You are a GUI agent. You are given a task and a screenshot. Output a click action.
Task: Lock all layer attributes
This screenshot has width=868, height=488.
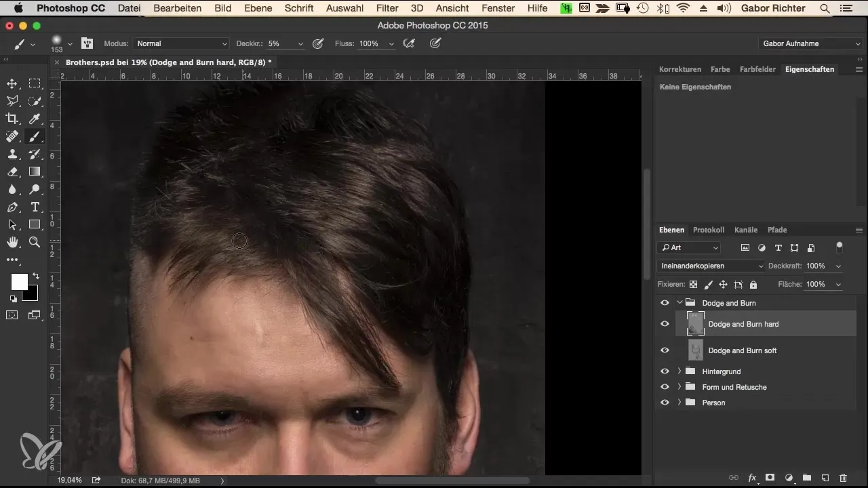pyautogui.click(x=753, y=285)
